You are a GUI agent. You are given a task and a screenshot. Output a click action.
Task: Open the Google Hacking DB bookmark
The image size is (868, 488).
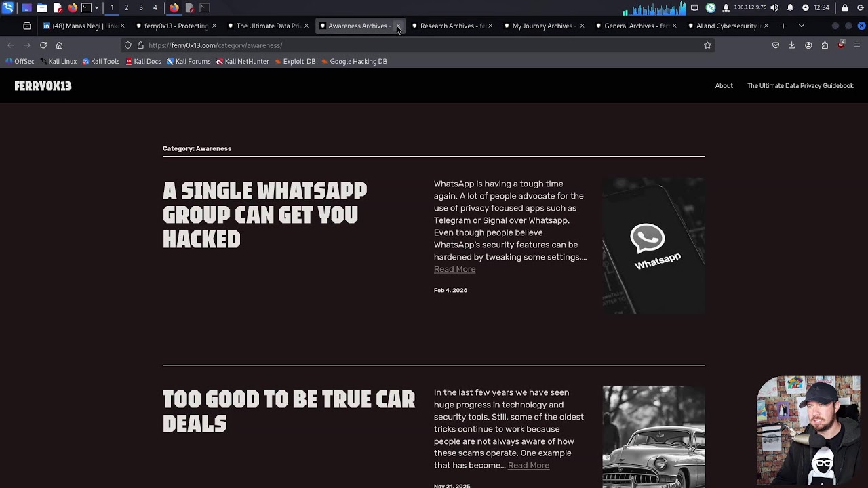(354, 61)
